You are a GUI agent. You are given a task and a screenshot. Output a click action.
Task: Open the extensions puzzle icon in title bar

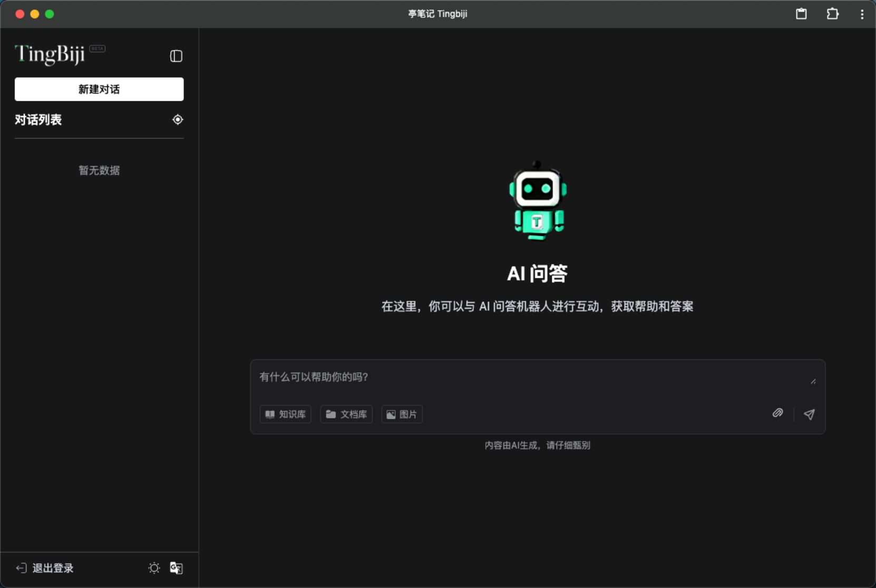coord(833,14)
